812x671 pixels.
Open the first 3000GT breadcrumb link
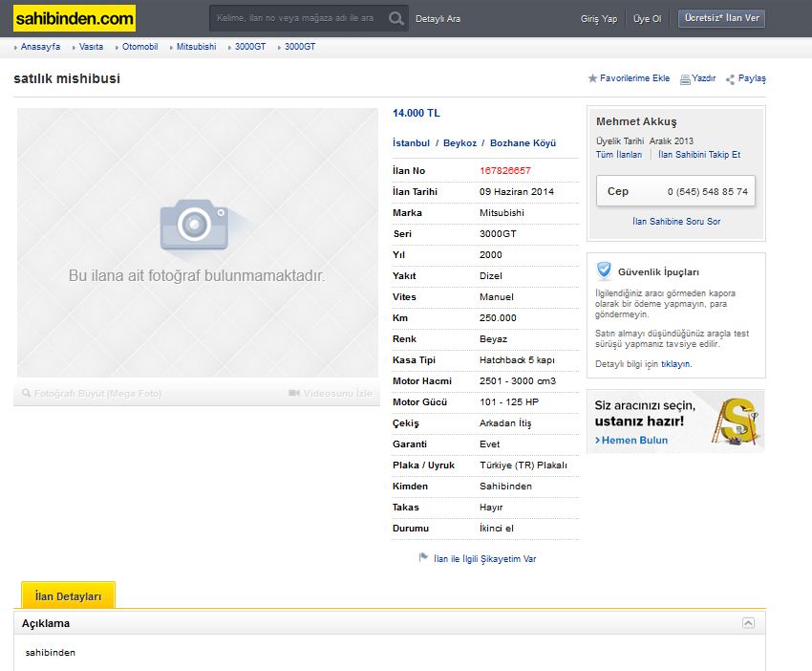250,47
